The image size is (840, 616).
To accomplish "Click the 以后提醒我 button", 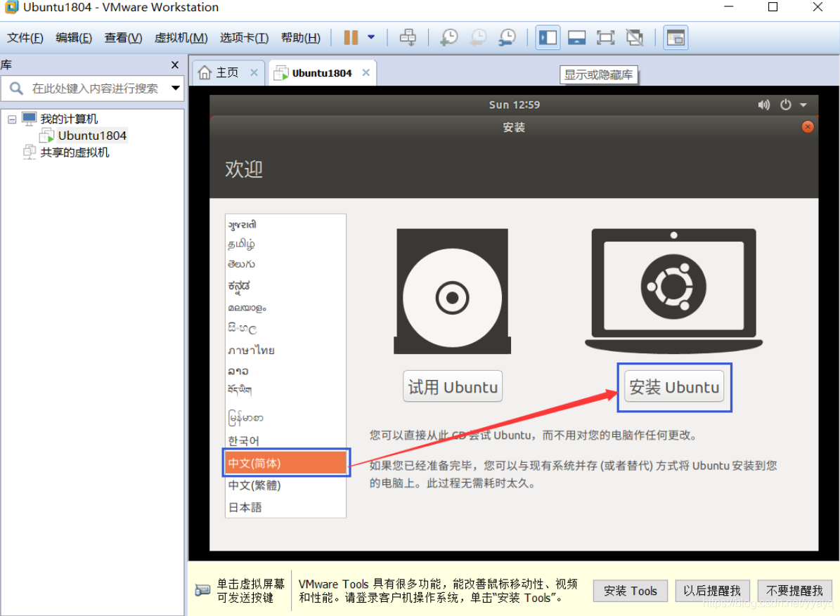I will (x=713, y=591).
